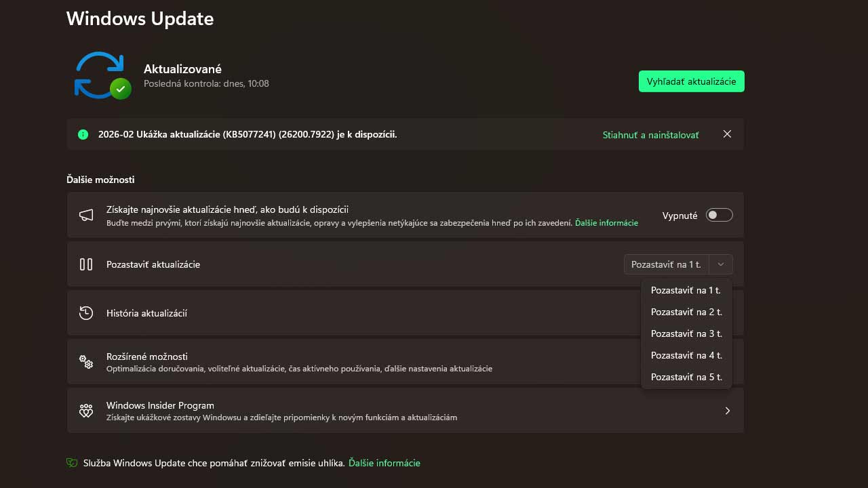Pick Pozastaviť na 4 t. in the dropdown
This screenshot has width=868, height=488.
tap(686, 355)
